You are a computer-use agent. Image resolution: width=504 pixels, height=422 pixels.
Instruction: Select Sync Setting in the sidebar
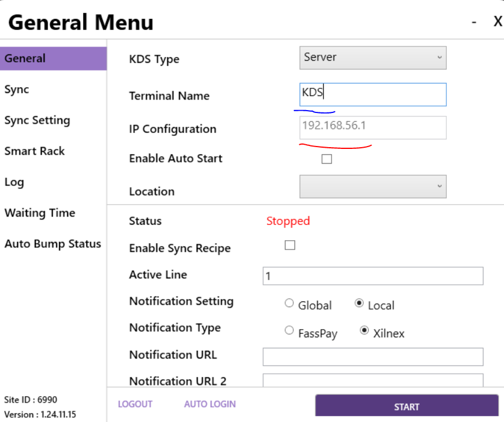pyautogui.click(x=37, y=120)
